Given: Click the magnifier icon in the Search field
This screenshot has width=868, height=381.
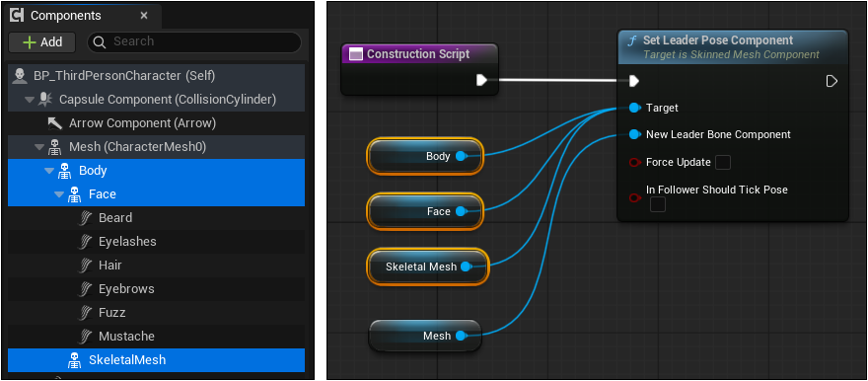Looking at the screenshot, I should (100, 42).
